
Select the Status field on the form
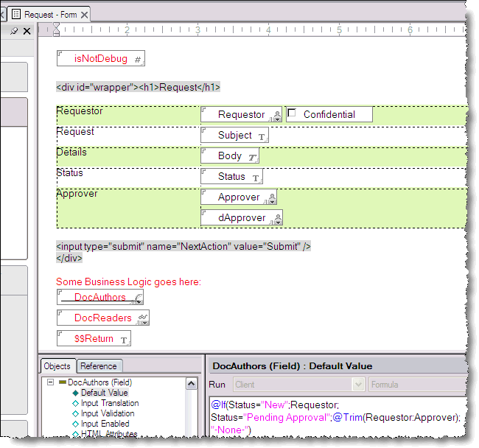coord(231,177)
